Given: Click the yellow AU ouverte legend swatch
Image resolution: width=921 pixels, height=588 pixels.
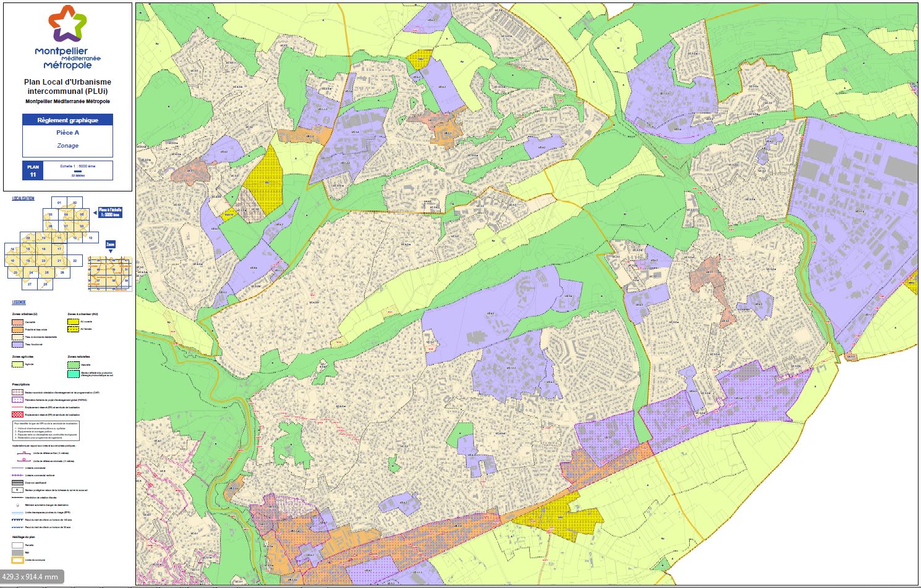Looking at the screenshot, I should (x=73, y=322).
